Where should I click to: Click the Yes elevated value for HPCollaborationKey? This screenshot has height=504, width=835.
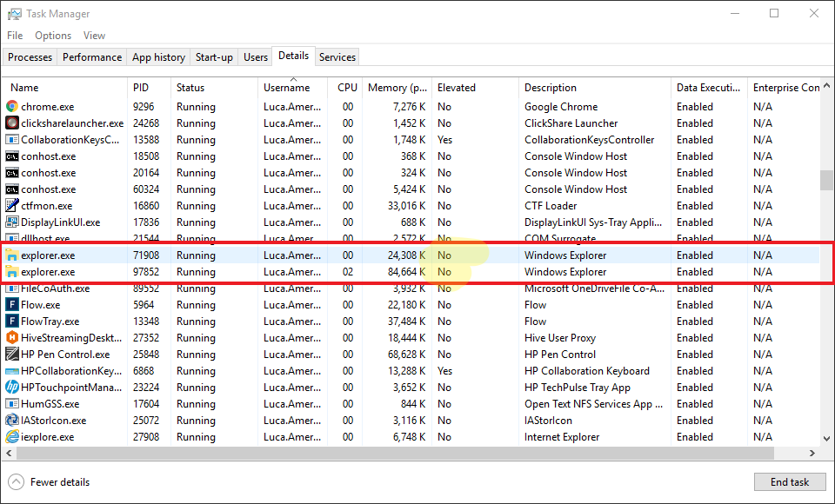pos(444,371)
